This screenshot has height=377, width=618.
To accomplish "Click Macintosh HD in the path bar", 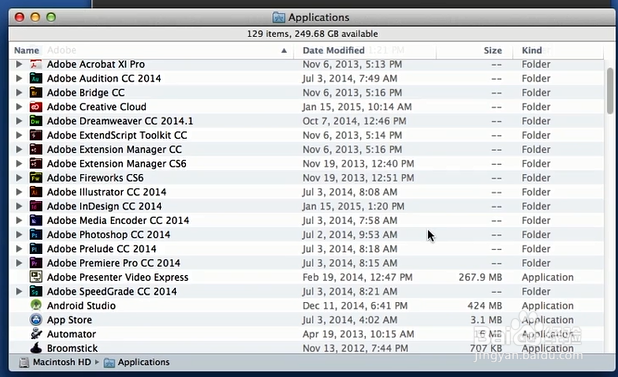I will 62,362.
